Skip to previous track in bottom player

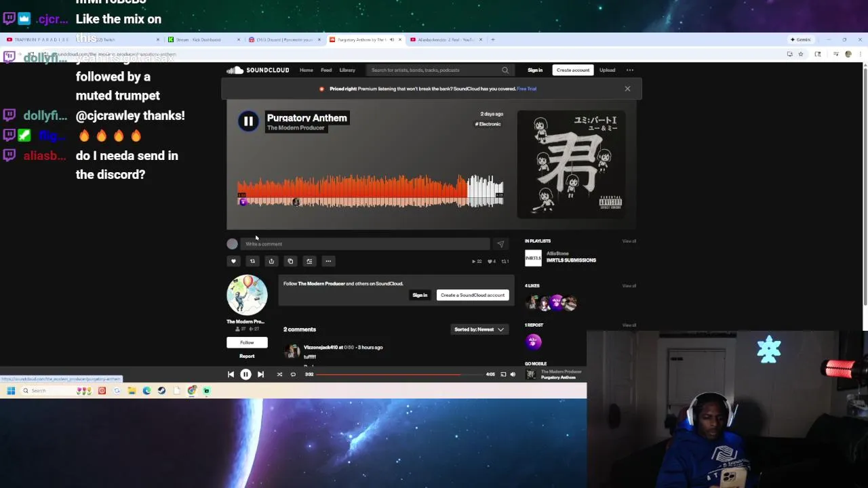231,374
